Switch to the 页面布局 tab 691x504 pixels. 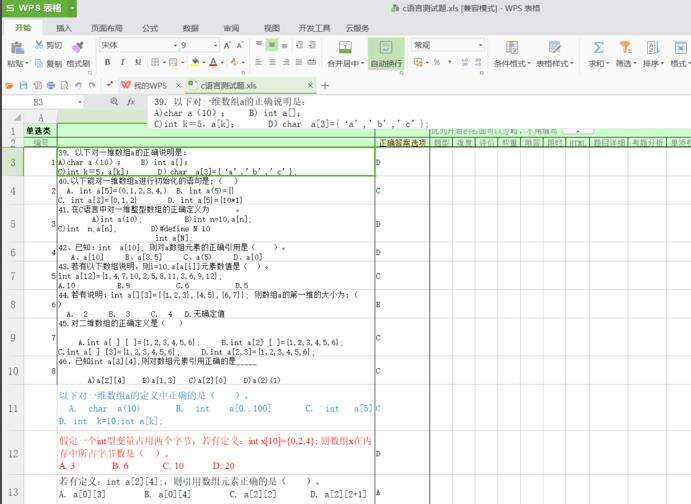(x=107, y=28)
